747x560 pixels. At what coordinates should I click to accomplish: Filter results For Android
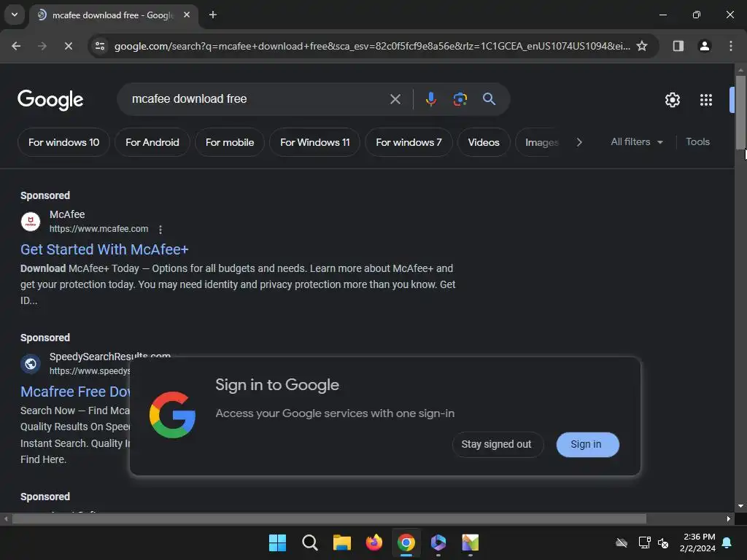pyautogui.click(x=152, y=142)
